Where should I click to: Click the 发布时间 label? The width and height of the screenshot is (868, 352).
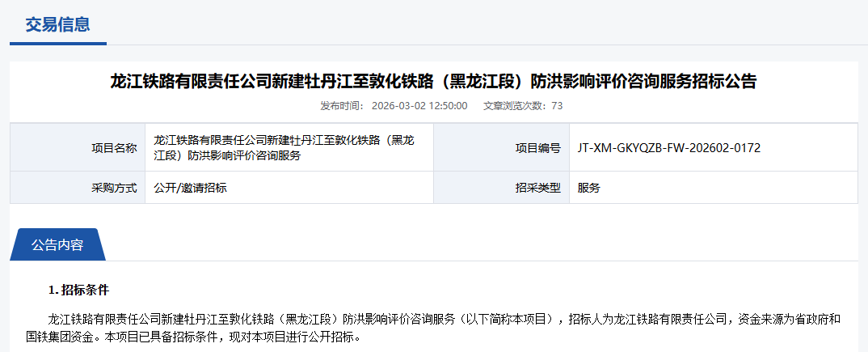coord(342,106)
